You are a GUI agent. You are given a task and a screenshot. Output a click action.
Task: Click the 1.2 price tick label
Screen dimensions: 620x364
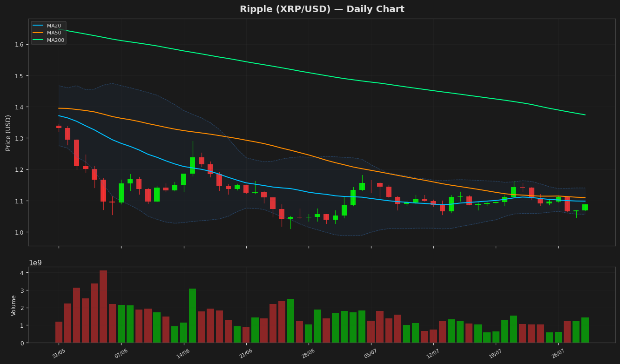click(19, 170)
